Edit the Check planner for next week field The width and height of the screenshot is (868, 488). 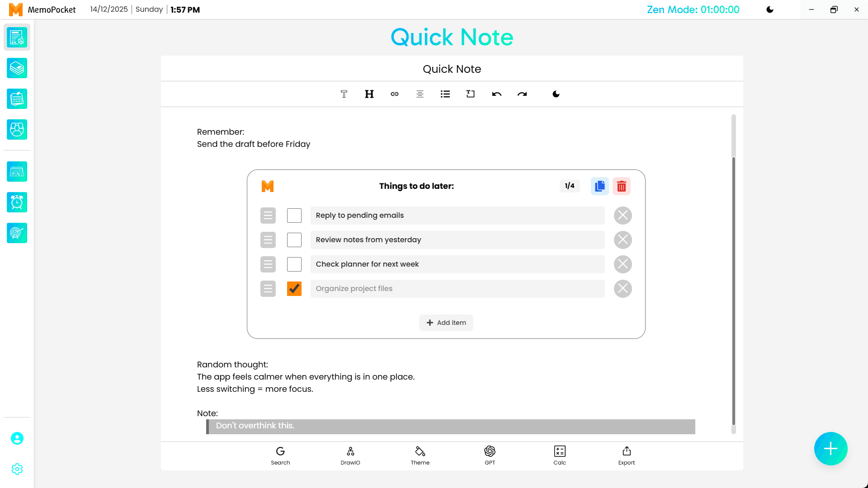click(x=458, y=264)
